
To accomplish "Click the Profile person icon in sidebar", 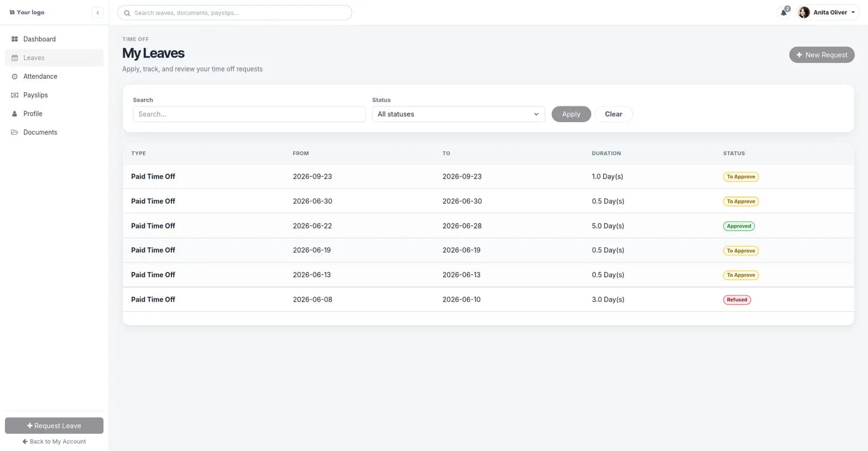I will [15, 114].
